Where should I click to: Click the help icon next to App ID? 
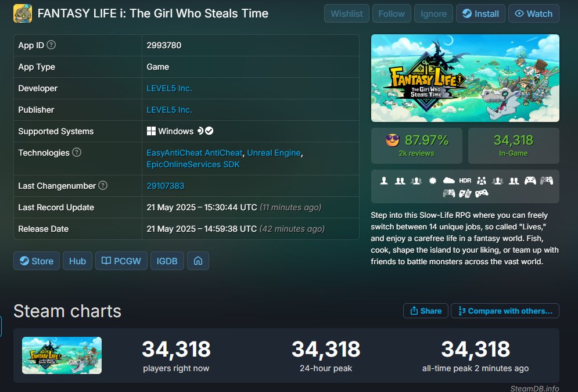(x=51, y=45)
